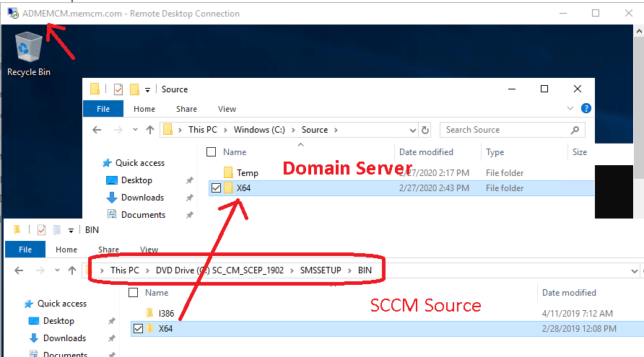Click the back arrow in Source window
644x357 pixels.
point(97,130)
